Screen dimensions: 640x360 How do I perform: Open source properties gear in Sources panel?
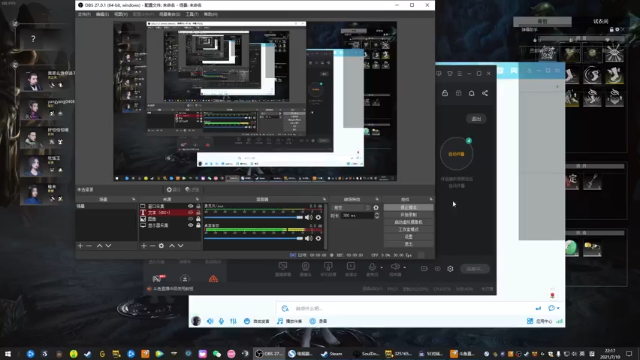click(161, 246)
